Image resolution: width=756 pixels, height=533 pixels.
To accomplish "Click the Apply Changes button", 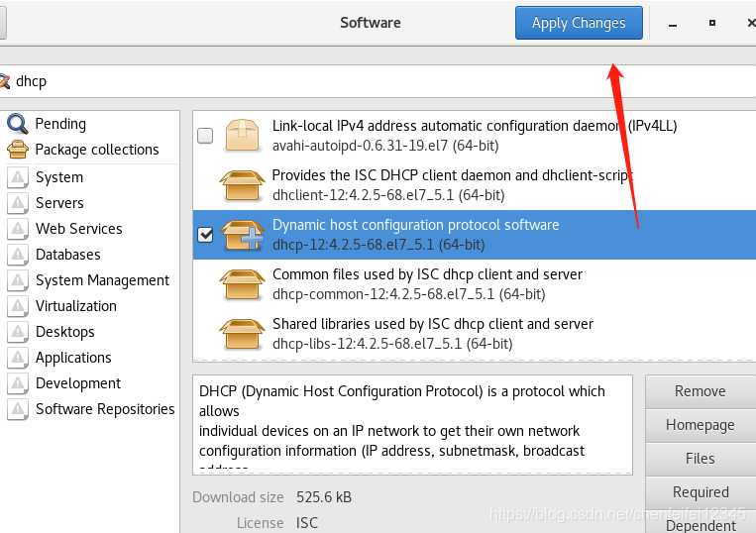I will 579,23.
